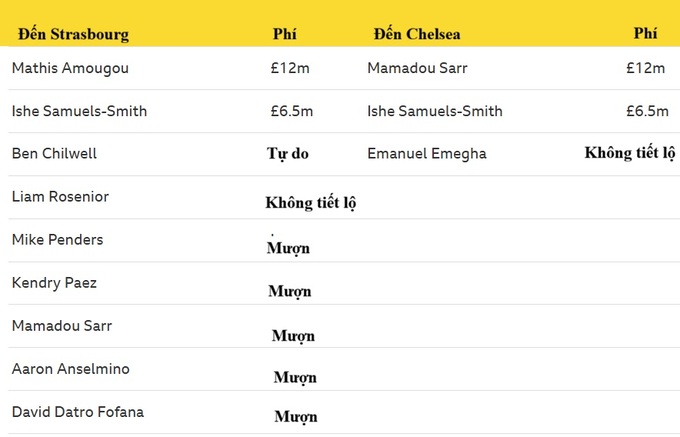Click the "Đến Strasbourg" column header
The width and height of the screenshot is (680, 437).
pos(74,34)
